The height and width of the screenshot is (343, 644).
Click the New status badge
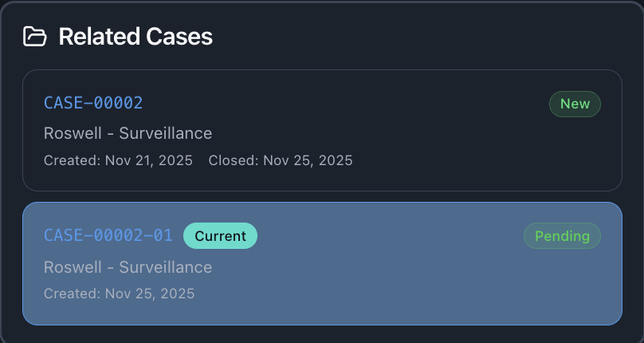[575, 104]
